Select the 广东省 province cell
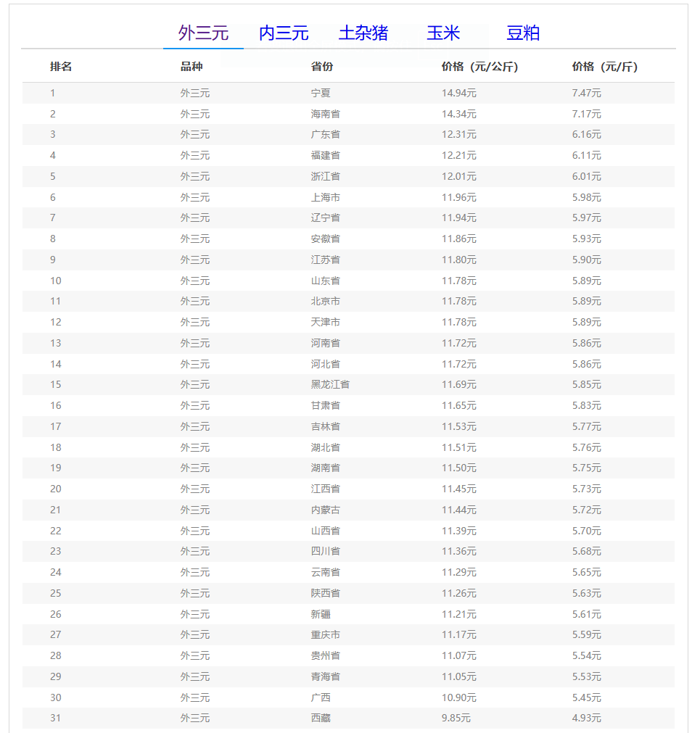Viewport: 700px width, 733px height. click(325, 134)
